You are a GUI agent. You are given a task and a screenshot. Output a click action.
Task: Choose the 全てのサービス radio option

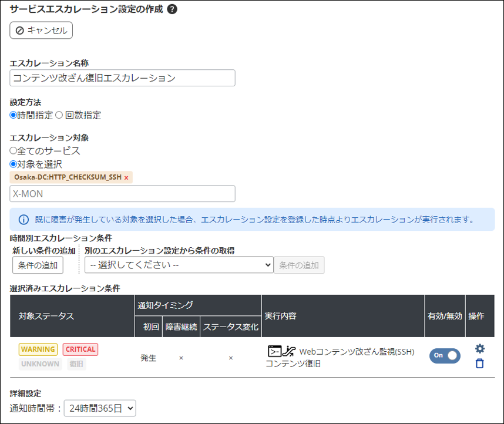pos(14,151)
